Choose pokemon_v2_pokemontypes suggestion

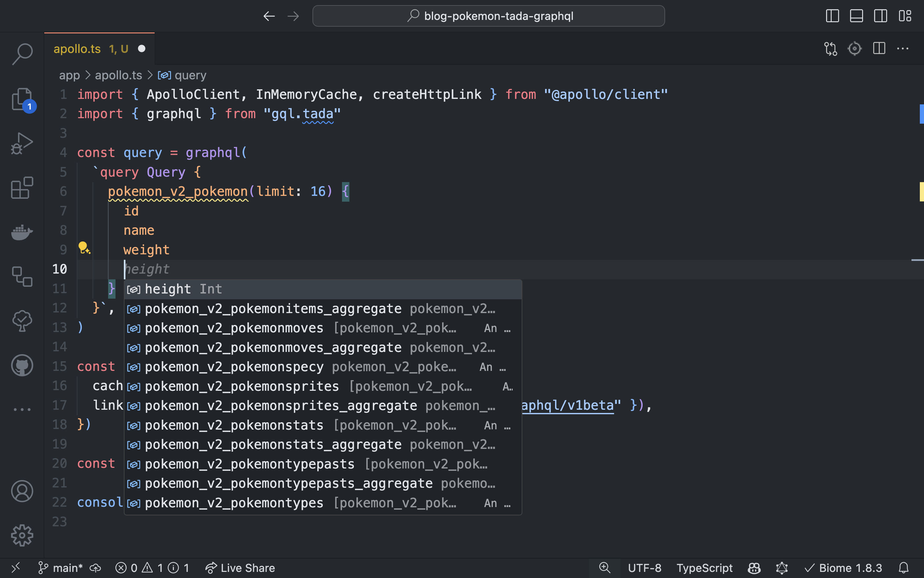tap(323, 503)
